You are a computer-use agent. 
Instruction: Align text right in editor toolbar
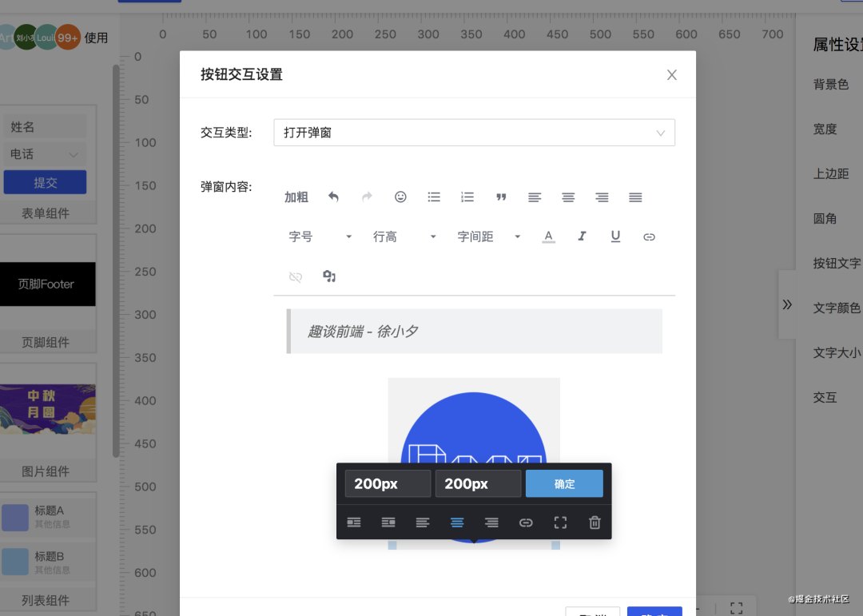pyautogui.click(x=602, y=197)
